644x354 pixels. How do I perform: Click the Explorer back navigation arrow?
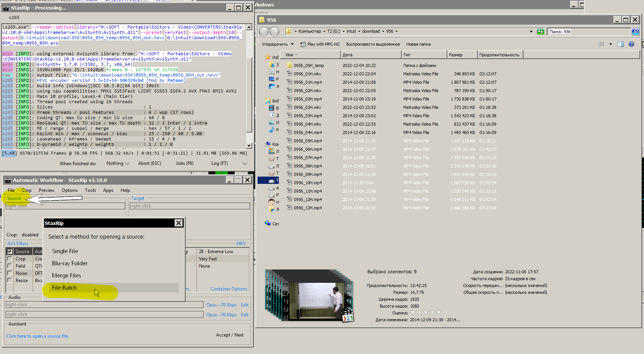(264, 32)
